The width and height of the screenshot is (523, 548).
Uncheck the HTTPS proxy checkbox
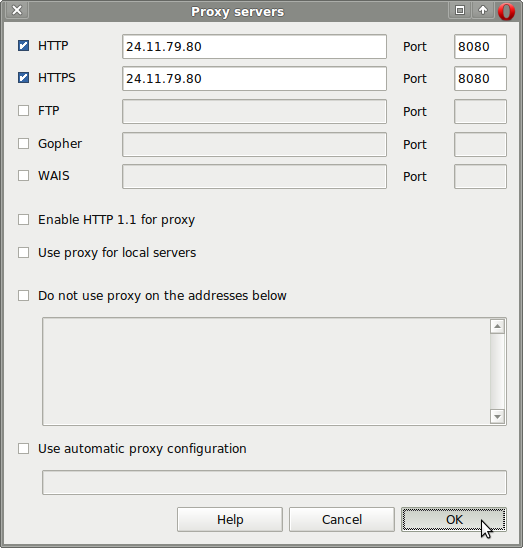23,78
